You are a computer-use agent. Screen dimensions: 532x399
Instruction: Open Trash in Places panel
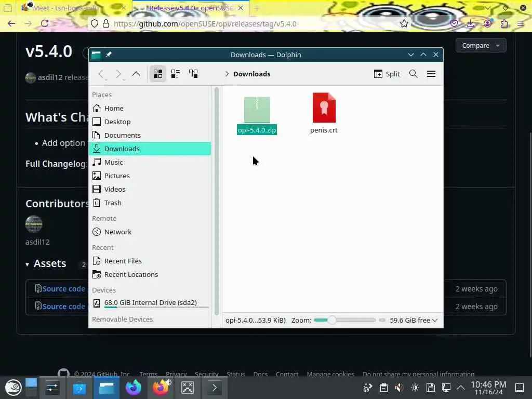[x=150, y=203]
